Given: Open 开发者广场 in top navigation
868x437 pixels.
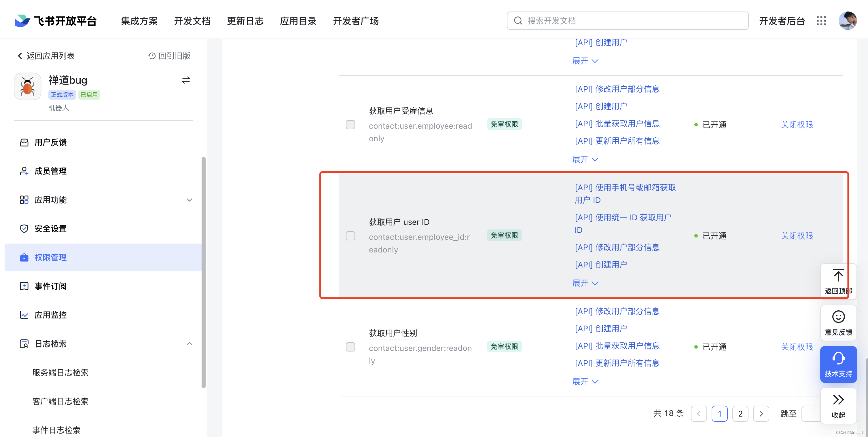Looking at the screenshot, I should click(x=355, y=21).
